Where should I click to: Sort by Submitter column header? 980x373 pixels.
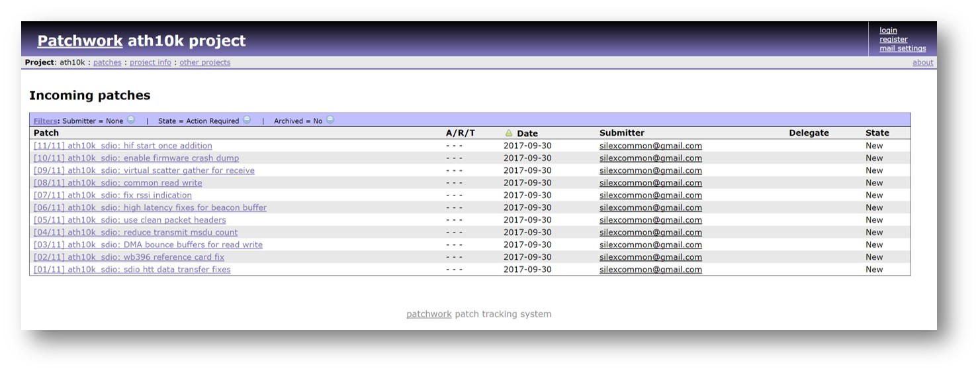[x=622, y=133]
